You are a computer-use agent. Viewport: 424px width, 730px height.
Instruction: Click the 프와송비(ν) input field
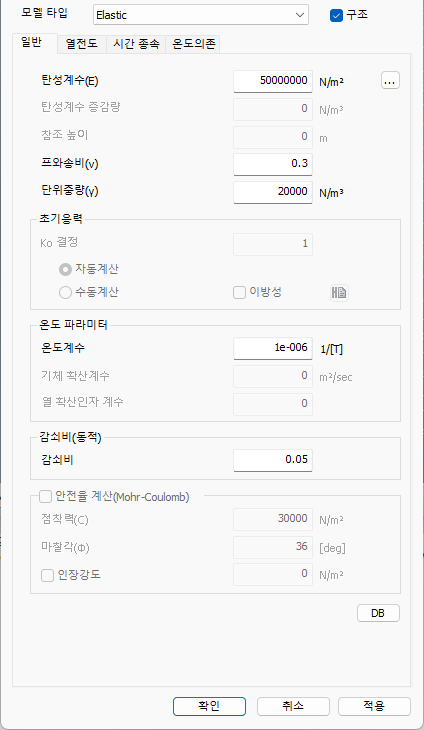click(x=273, y=164)
